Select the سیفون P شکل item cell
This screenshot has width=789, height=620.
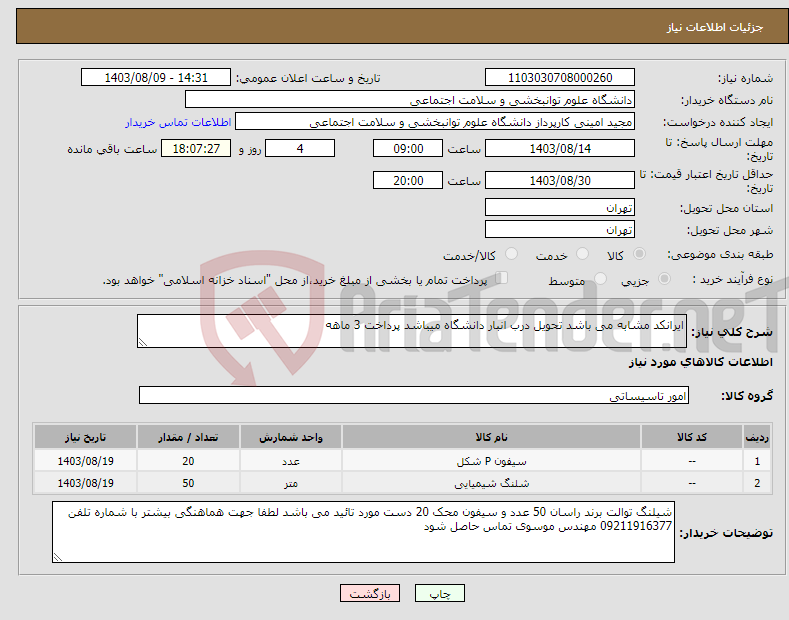491,461
